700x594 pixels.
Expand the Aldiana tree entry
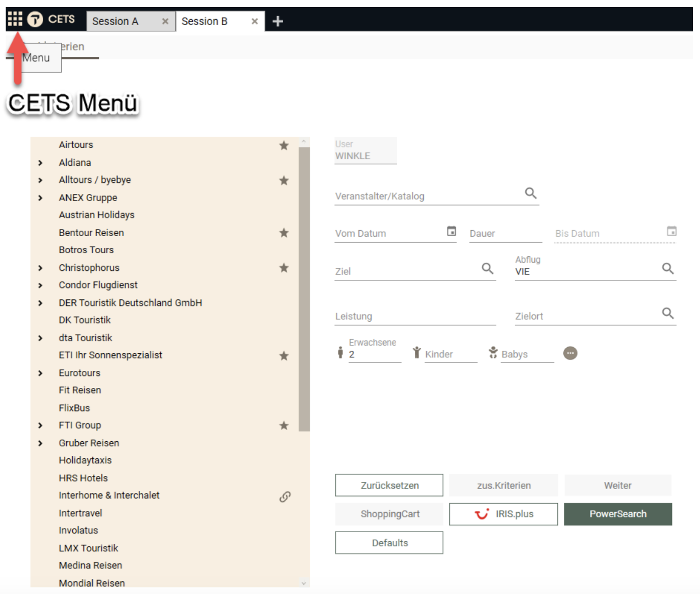click(x=40, y=163)
